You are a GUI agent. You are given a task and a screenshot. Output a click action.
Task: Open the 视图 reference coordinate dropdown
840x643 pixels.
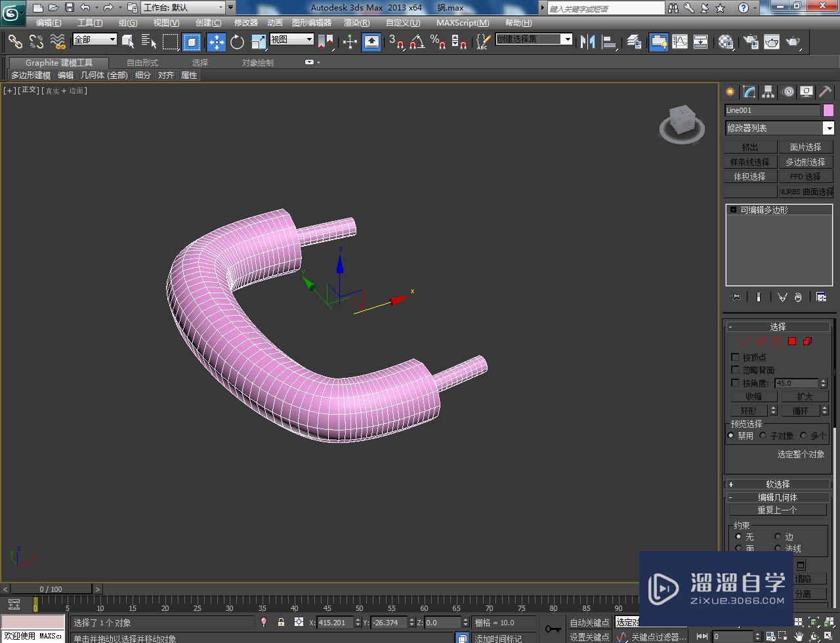291,39
